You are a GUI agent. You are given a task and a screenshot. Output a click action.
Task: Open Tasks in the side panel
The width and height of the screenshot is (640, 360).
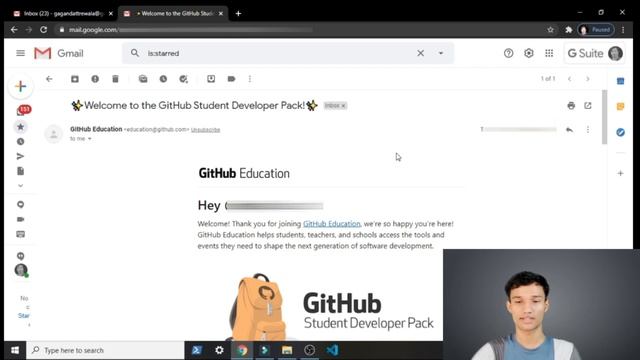(x=620, y=132)
